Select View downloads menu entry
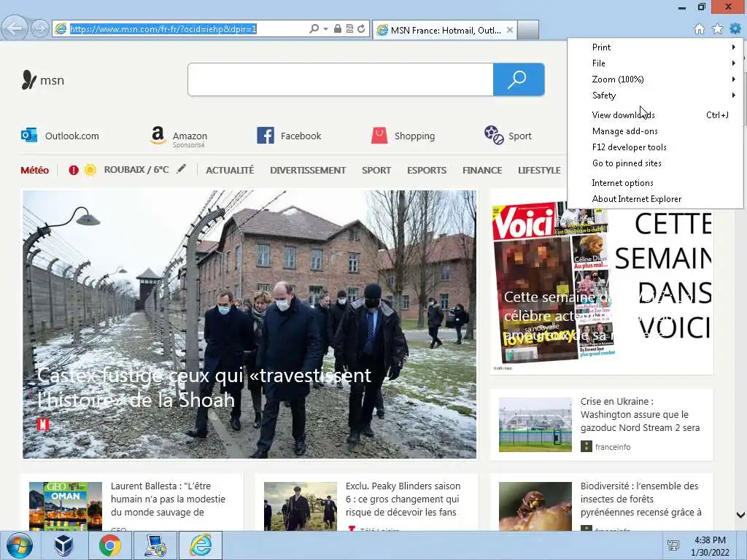 655,114
